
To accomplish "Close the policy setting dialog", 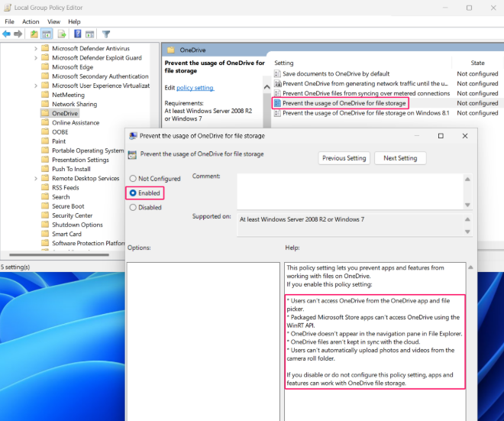I will [x=465, y=136].
